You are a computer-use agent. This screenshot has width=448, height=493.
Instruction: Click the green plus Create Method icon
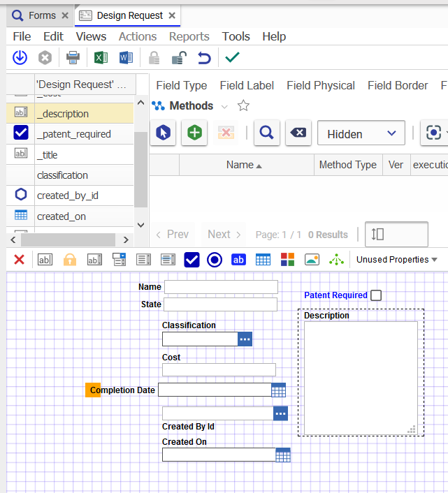click(194, 133)
